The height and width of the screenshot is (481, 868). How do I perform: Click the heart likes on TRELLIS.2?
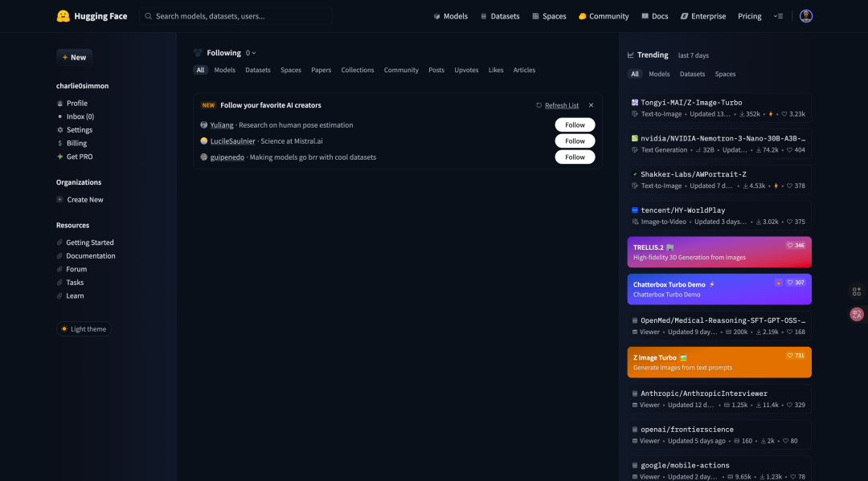tap(796, 246)
